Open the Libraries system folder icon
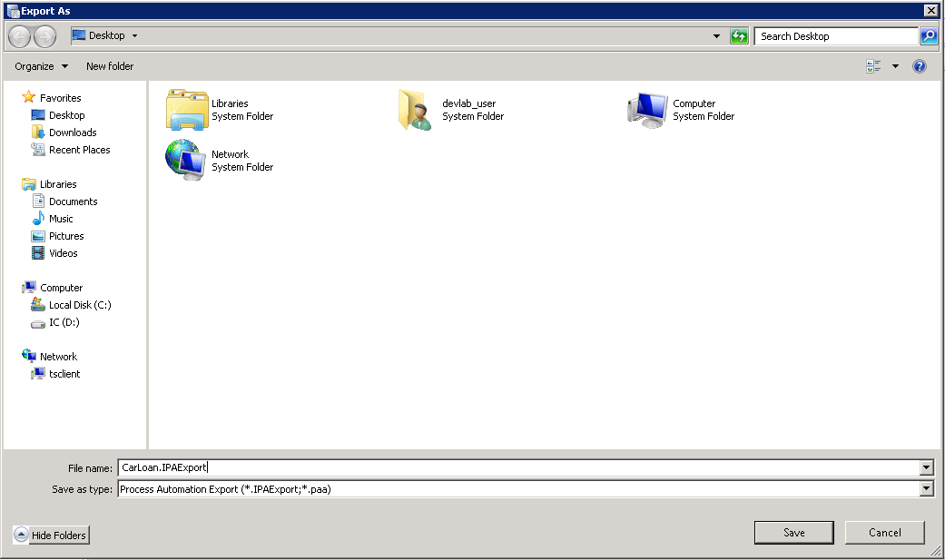This screenshot has height=560, width=945. [187, 110]
